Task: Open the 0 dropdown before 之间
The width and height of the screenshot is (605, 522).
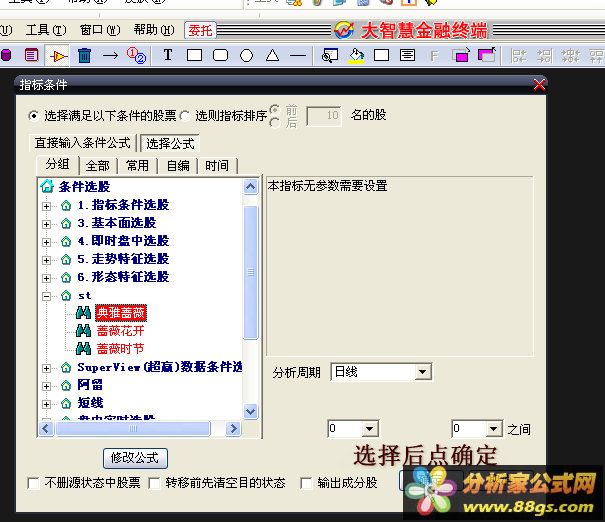Action: click(x=493, y=429)
